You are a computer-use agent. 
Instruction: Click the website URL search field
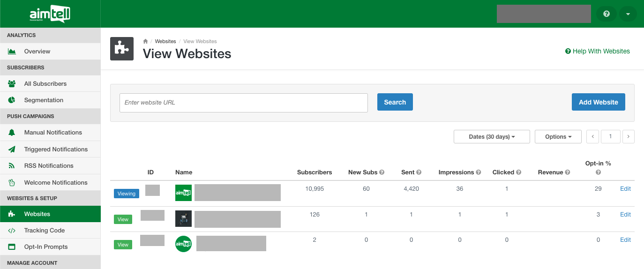click(243, 103)
